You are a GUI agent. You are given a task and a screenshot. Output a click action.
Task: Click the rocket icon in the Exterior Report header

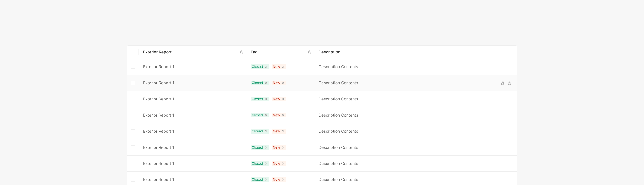(x=241, y=52)
